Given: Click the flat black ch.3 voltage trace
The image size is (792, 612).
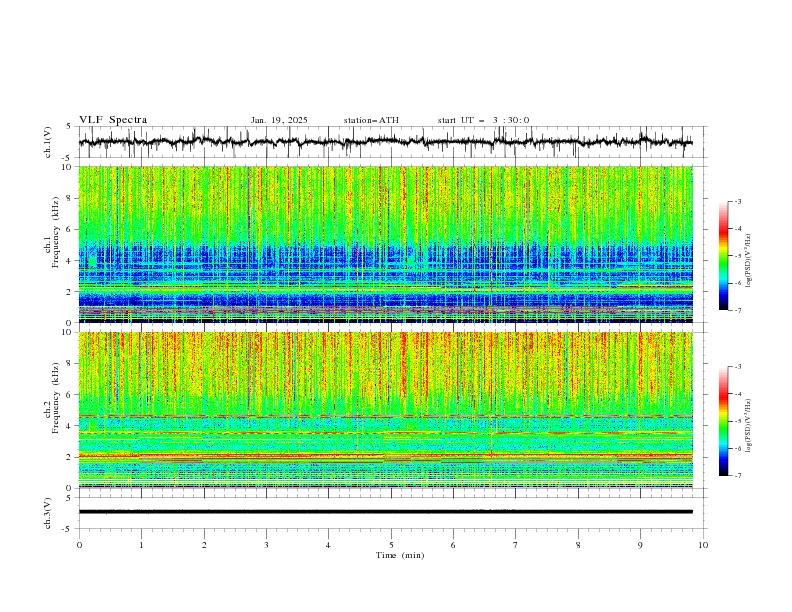Looking at the screenshot, I should click(x=385, y=512).
